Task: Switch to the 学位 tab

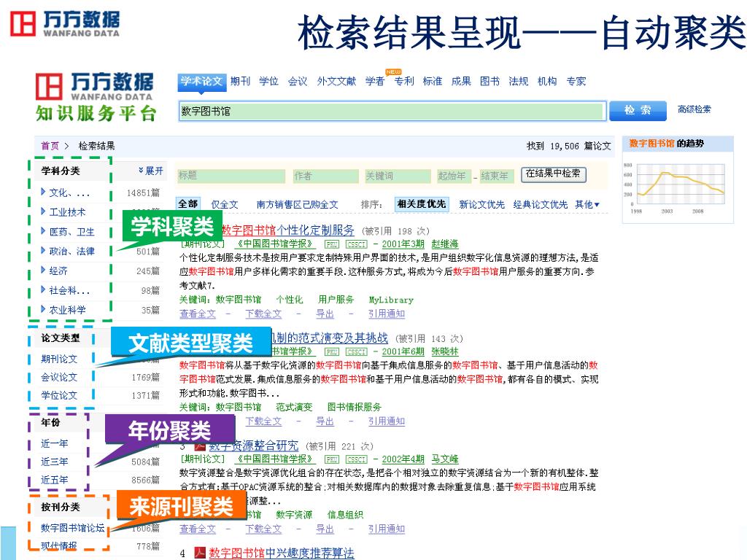Action: pyautogui.click(x=268, y=82)
